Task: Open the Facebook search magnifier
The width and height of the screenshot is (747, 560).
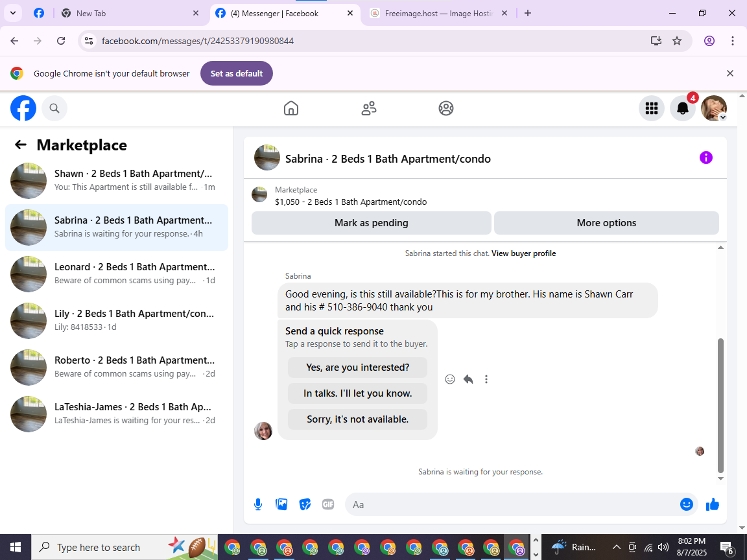Action: (54, 108)
